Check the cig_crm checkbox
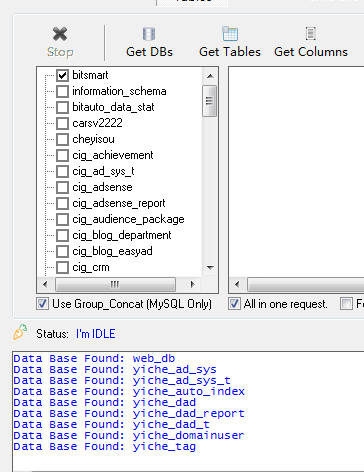Image resolution: width=364 pixels, height=472 pixels. pos(62,267)
